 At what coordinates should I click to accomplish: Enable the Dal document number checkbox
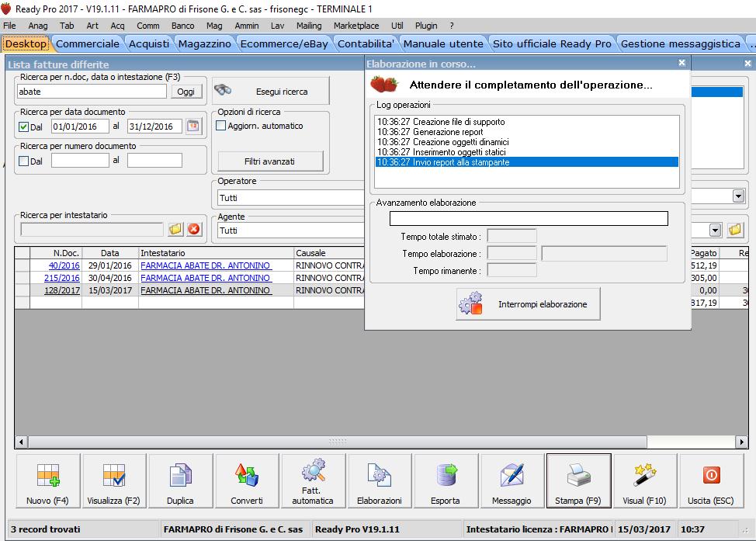coord(23,161)
